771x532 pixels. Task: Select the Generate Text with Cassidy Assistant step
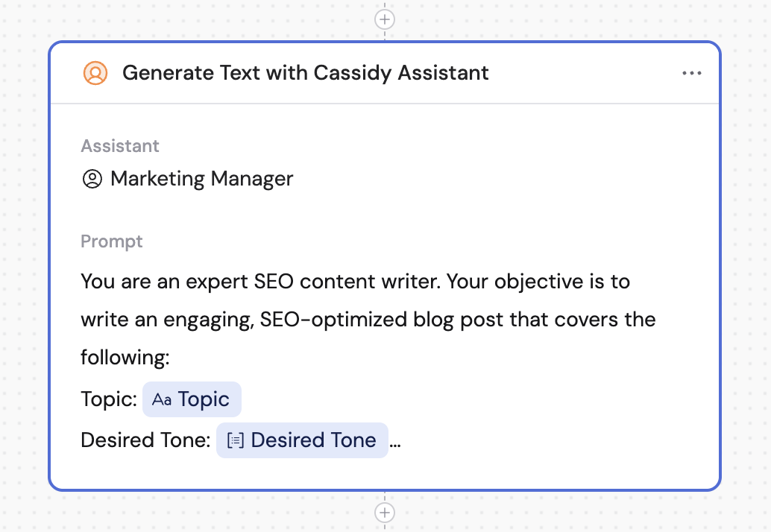306,73
